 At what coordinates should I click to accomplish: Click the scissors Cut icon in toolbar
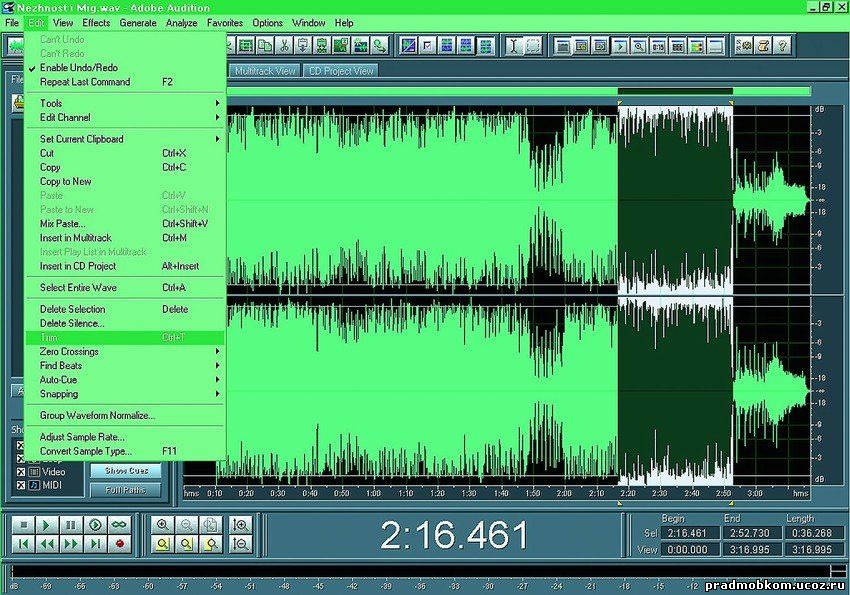pos(284,46)
